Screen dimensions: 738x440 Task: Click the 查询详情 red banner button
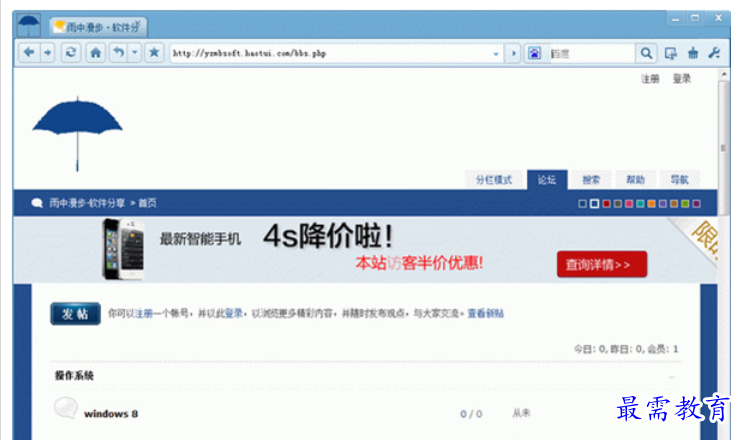[601, 265]
